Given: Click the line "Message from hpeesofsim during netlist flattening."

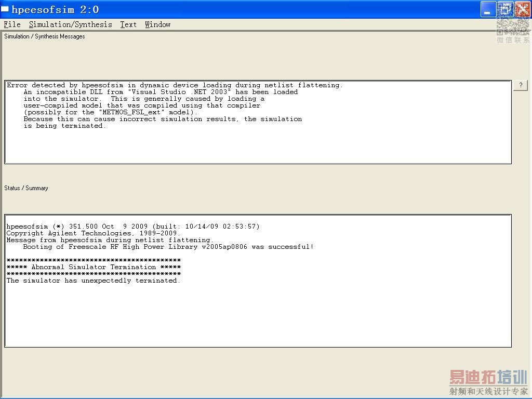Looking at the screenshot, I should tap(110, 240).
